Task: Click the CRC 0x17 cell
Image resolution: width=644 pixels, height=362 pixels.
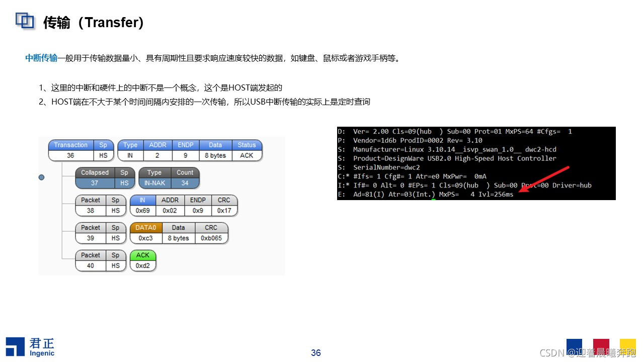Action: click(x=224, y=205)
